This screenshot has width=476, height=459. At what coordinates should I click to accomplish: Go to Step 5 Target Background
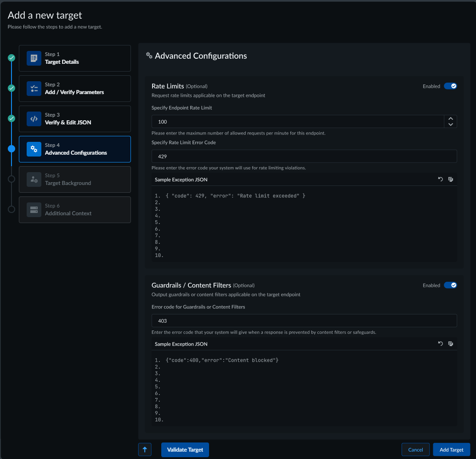pyautogui.click(x=75, y=179)
